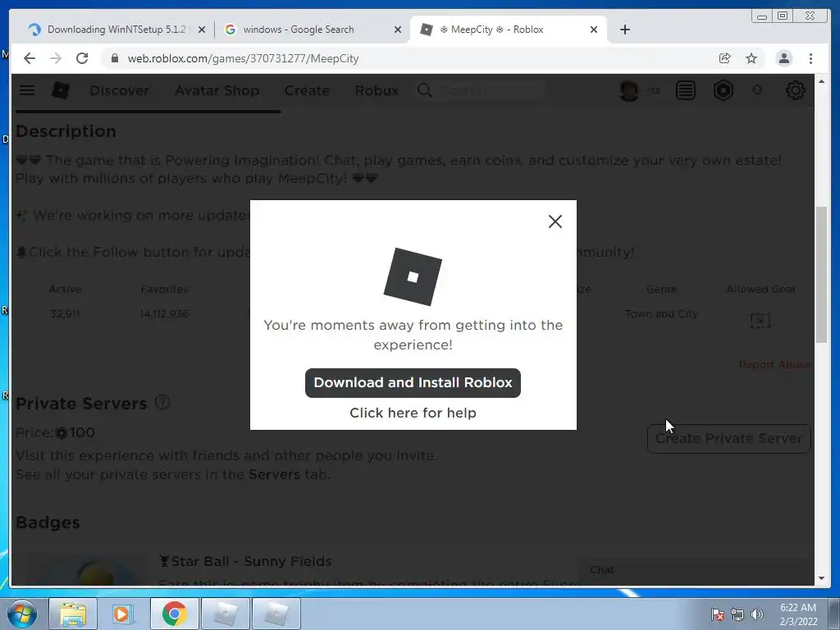Click Star Ball - Sunny Fields badge title

pos(251,561)
